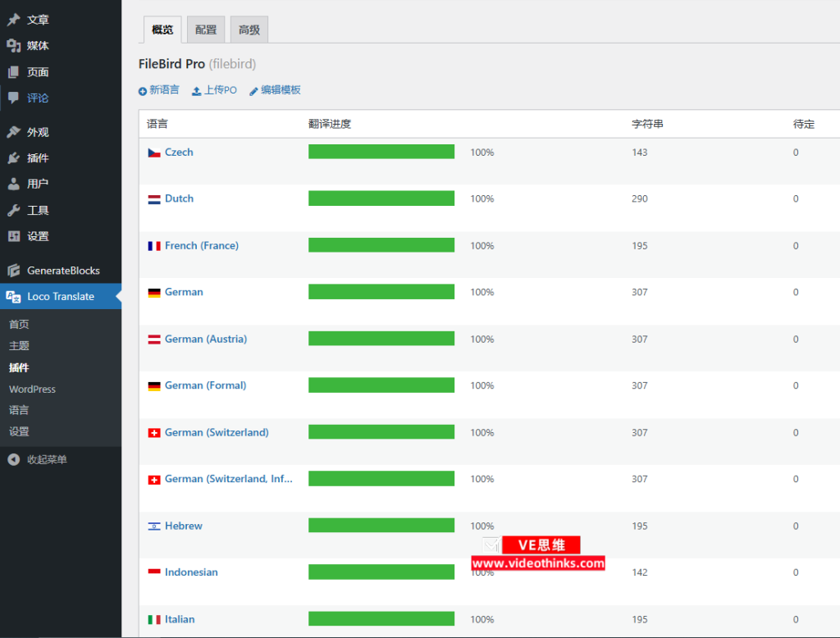Click the Italian translation progress bar

point(381,618)
